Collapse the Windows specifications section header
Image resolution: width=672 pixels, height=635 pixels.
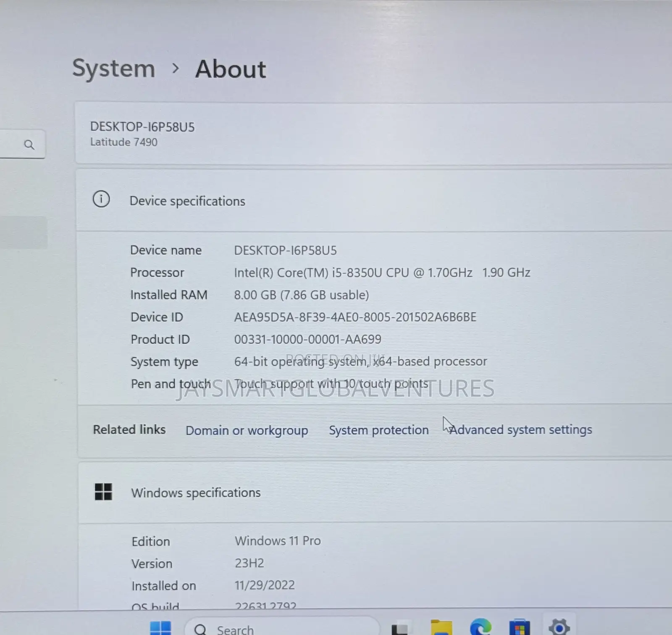coord(375,492)
